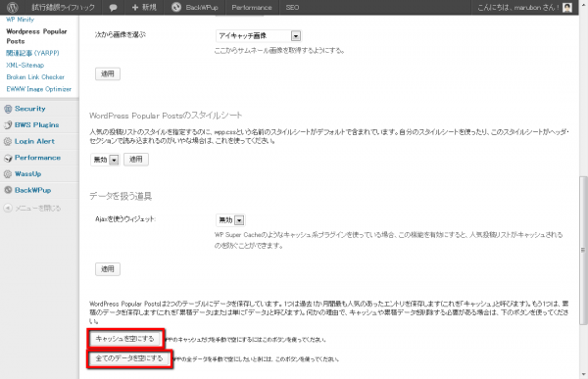Click the WordPress Popular Postsのスタイルシート heading
This screenshot has width=588, height=379.
point(166,116)
